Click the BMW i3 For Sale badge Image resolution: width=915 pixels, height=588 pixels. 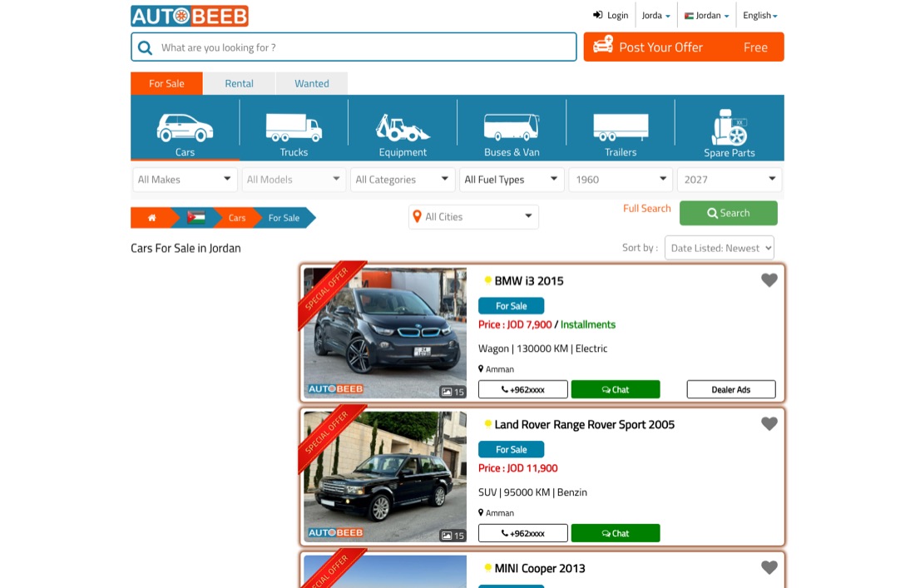(512, 306)
